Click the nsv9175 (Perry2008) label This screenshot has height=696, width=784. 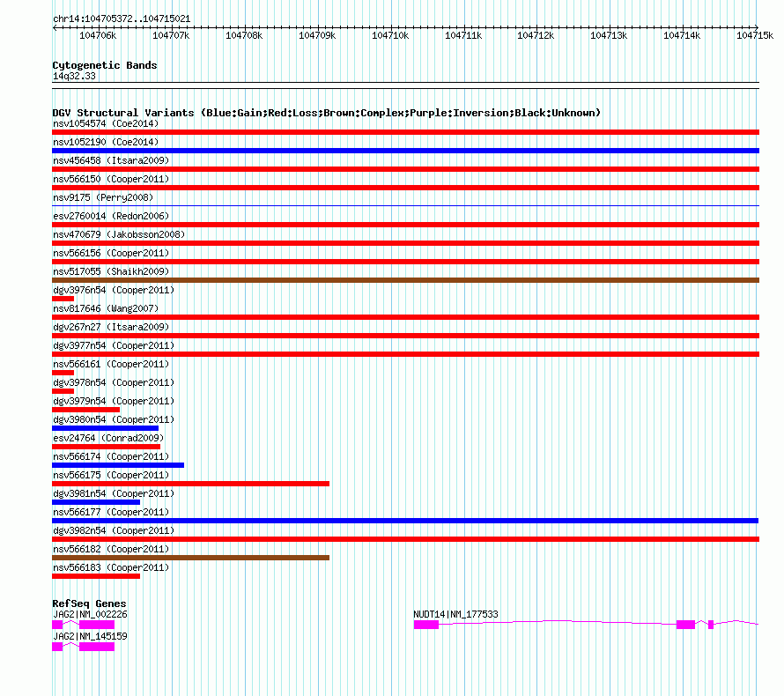pyautogui.click(x=103, y=197)
